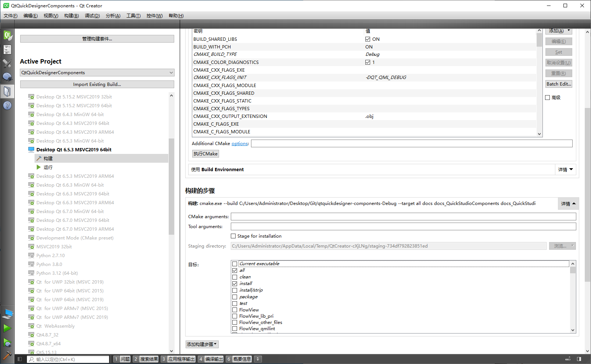Open 调试(D) menu
591x364 pixels.
pyautogui.click(x=92, y=16)
